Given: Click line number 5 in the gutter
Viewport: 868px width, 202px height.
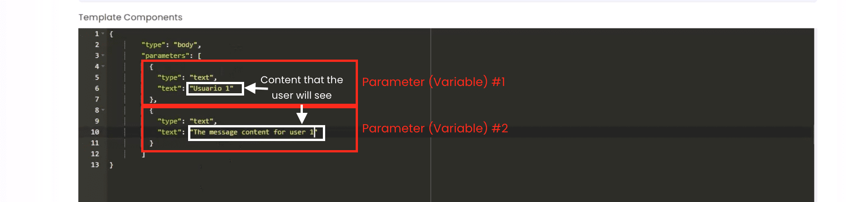Looking at the screenshot, I should [x=97, y=77].
